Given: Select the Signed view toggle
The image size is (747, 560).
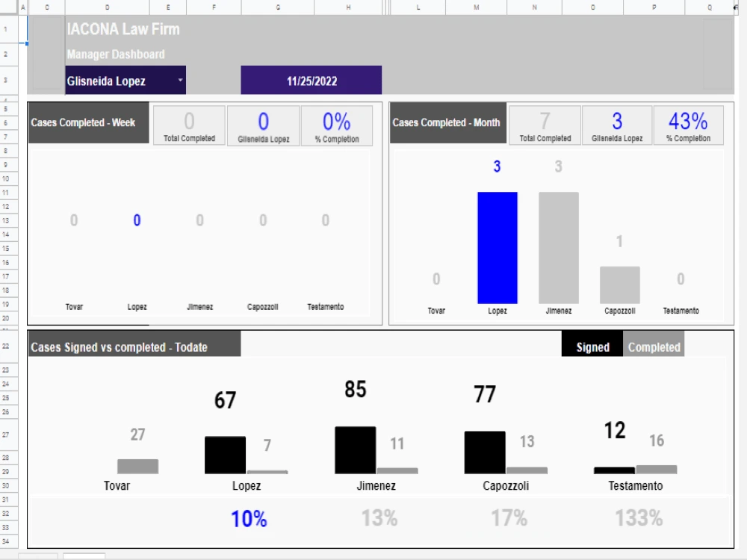Looking at the screenshot, I should click(x=592, y=346).
